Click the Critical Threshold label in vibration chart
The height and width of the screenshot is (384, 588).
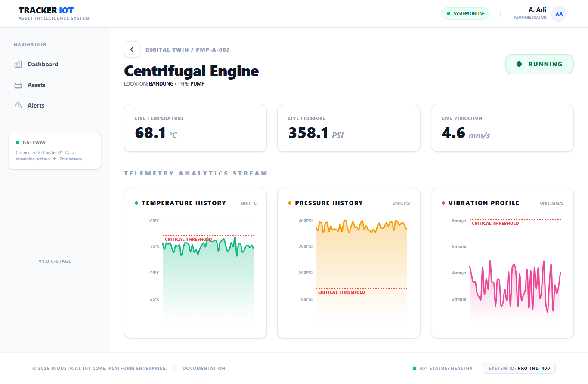pos(495,224)
